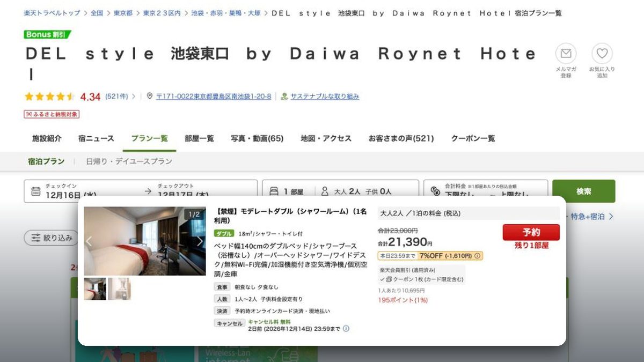
Task: Open the total price range selector
Action: pos(486,191)
